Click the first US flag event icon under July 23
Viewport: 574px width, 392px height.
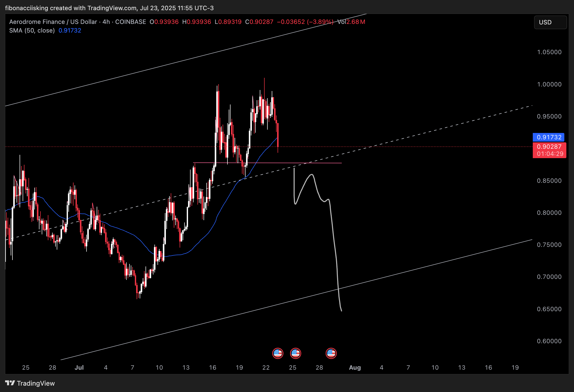click(x=278, y=353)
